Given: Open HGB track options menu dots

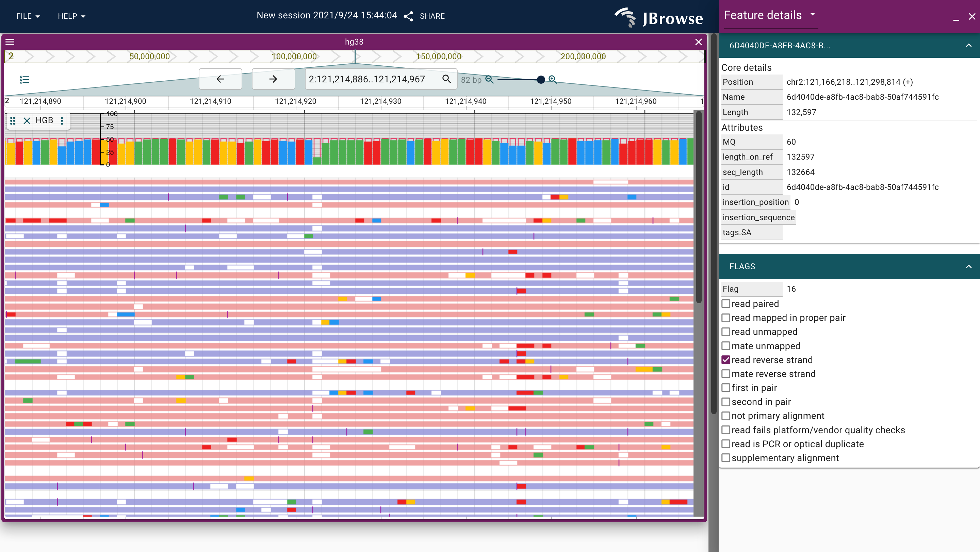Looking at the screenshot, I should pyautogui.click(x=62, y=120).
